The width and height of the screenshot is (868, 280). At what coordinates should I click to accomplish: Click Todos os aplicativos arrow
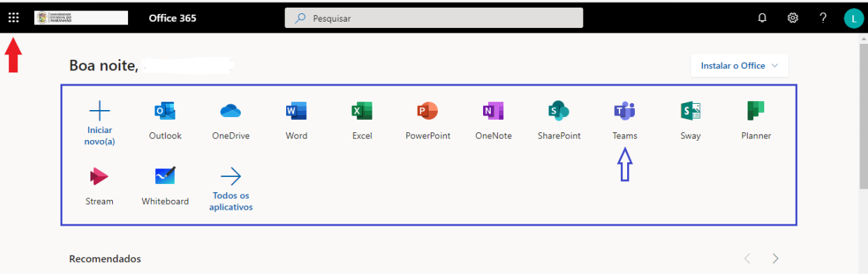[x=230, y=176]
